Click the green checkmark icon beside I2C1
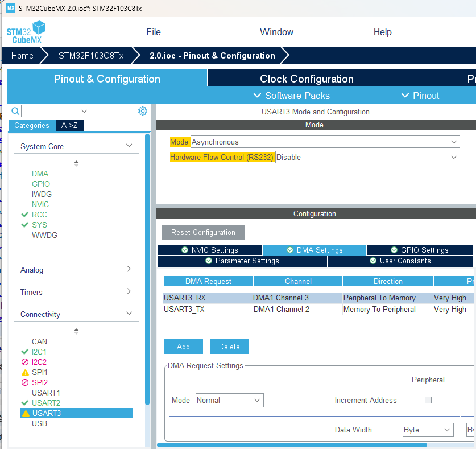476x449 pixels. (x=24, y=352)
